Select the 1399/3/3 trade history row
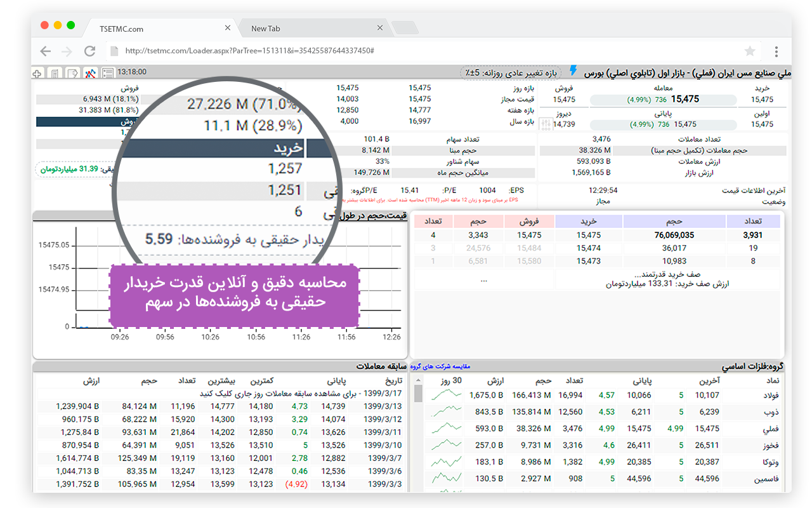 221,484
